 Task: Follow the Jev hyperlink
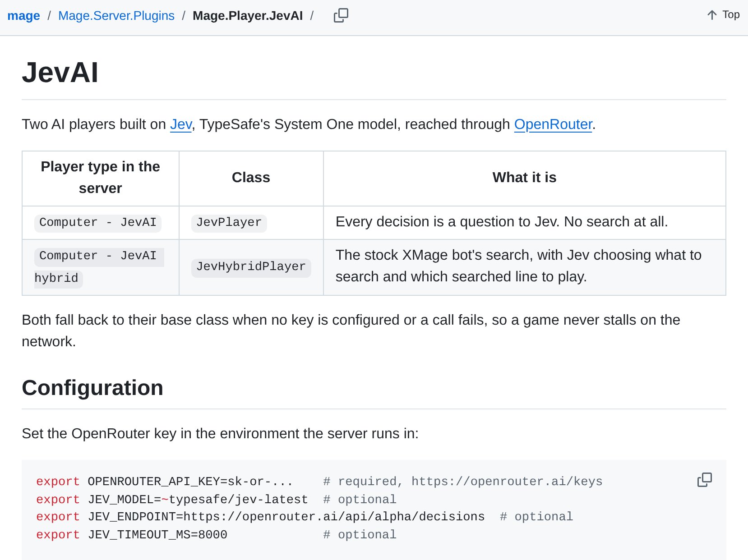pos(181,124)
